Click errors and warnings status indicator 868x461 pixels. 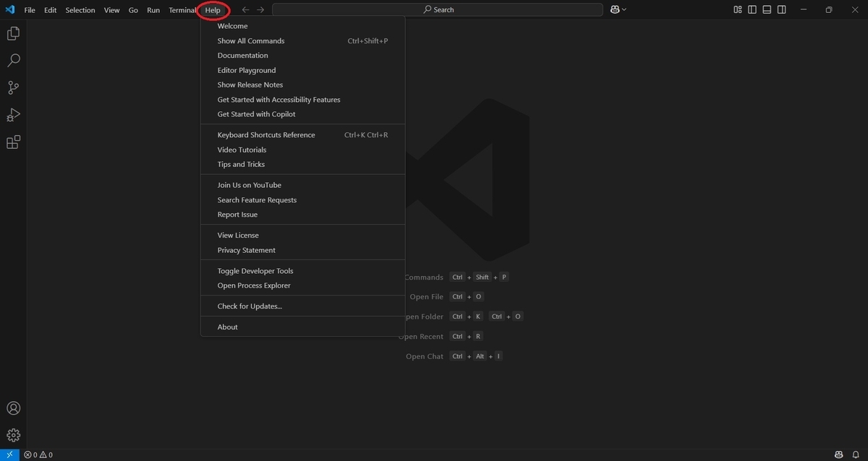(x=38, y=454)
